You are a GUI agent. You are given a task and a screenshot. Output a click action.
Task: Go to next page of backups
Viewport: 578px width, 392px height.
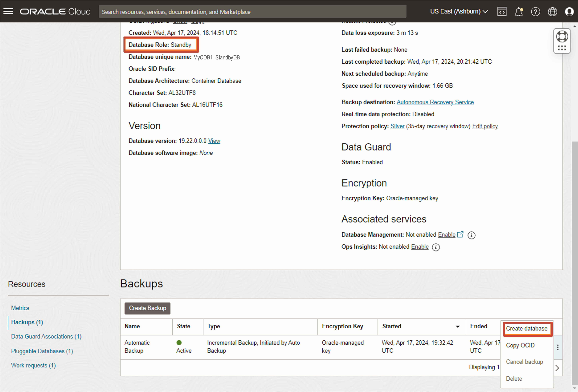pos(557,368)
